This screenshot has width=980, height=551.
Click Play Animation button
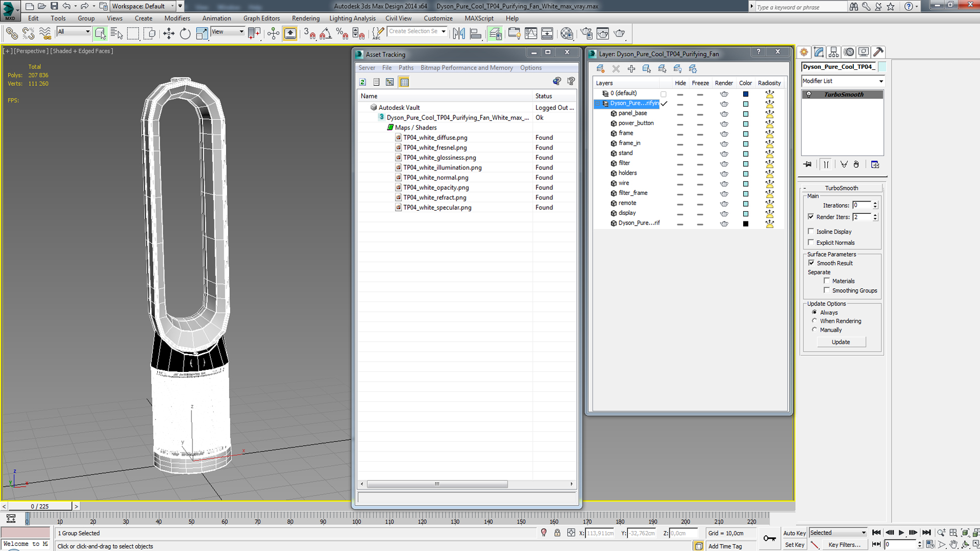901,533
